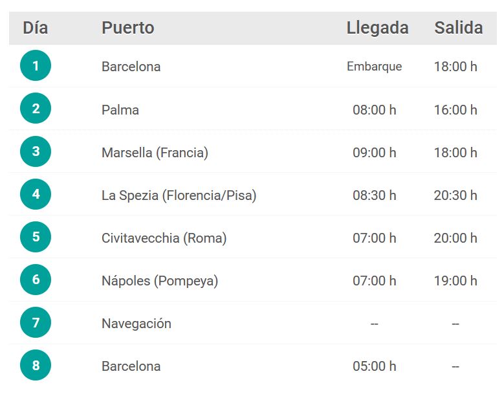Click the Llegada column header
Viewport: 504px width, 420px height.
pyautogui.click(x=377, y=28)
